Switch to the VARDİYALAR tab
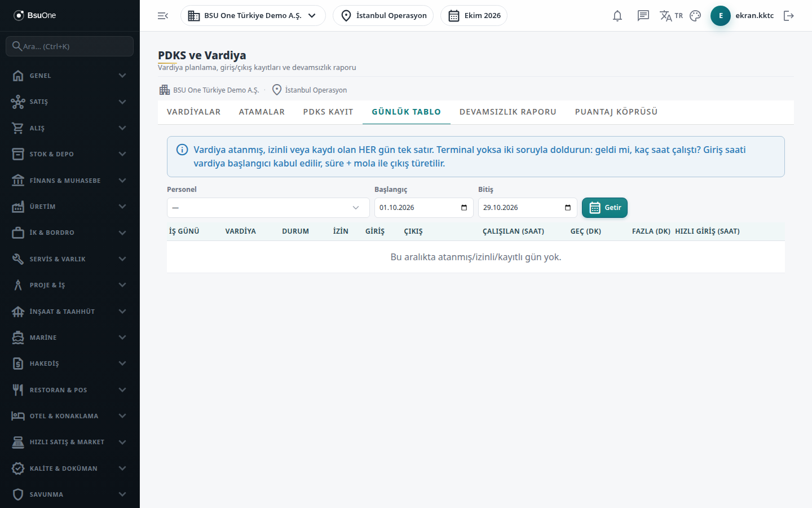 click(194, 112)
